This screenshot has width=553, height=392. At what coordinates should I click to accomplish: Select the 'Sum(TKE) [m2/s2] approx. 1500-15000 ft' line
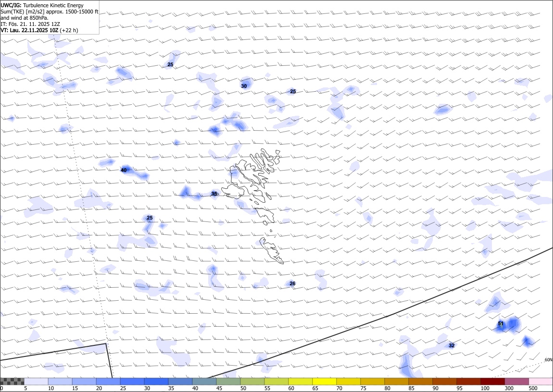[x=50, y=12]
